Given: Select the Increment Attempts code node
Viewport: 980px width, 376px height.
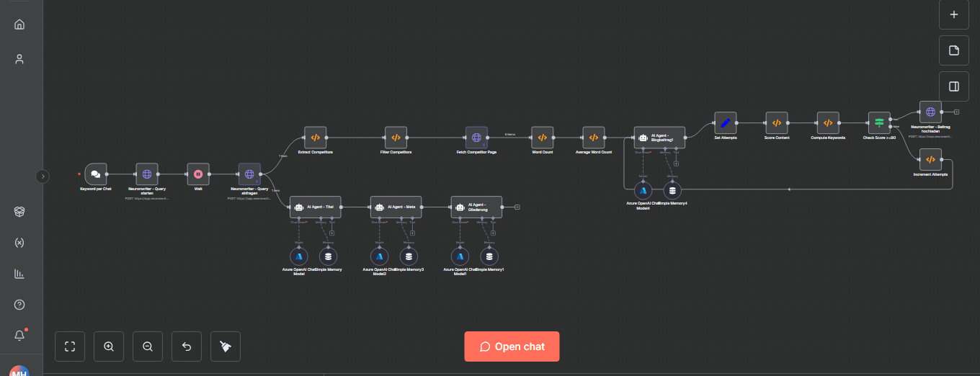Looking at the screenshot, I should pyautogui.click(x=930, y=159).
